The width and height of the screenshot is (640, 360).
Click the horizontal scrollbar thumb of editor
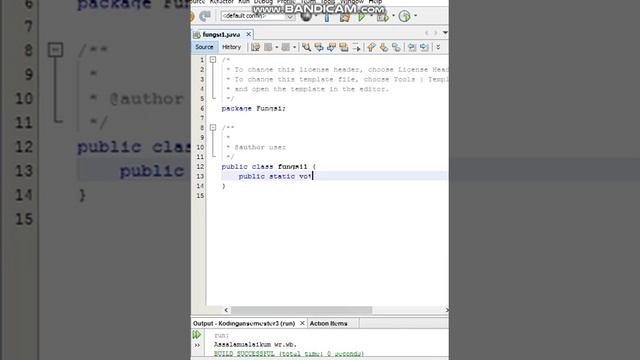[302, 310]
